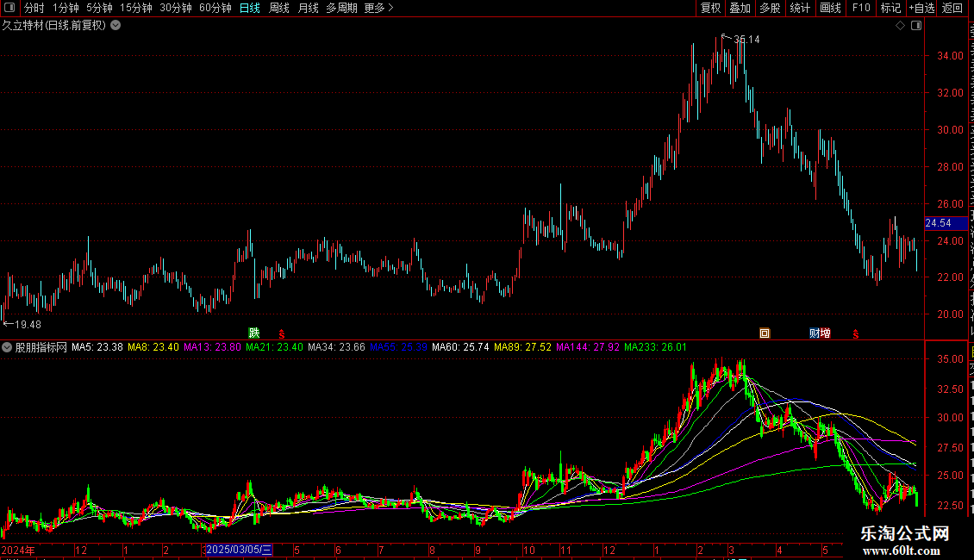Click the 标记 mark button
This screenshot has width=974, height=560.
pyautogui.click(x=890, y=8)
